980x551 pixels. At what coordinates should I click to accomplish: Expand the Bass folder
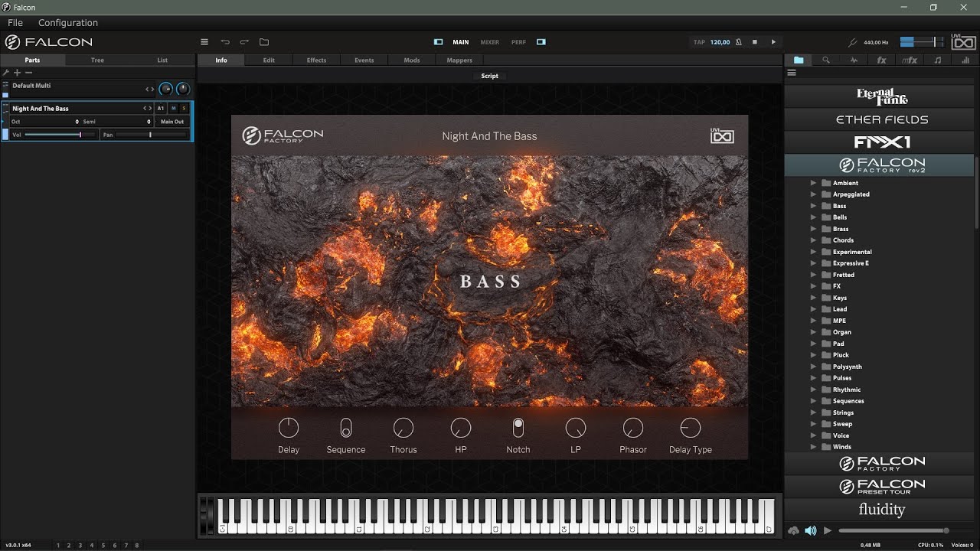click(814, 206)
